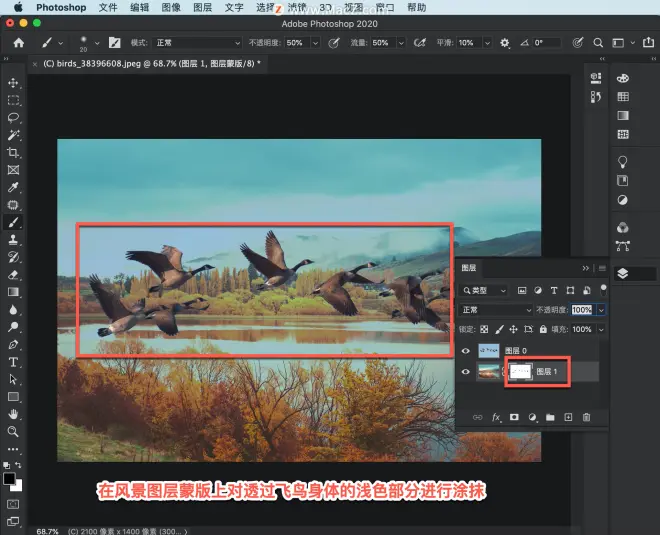The width and height of the screenshot is (660, 535).
Task: Select the Path Selection tool
Action: (x=13, y=380)
